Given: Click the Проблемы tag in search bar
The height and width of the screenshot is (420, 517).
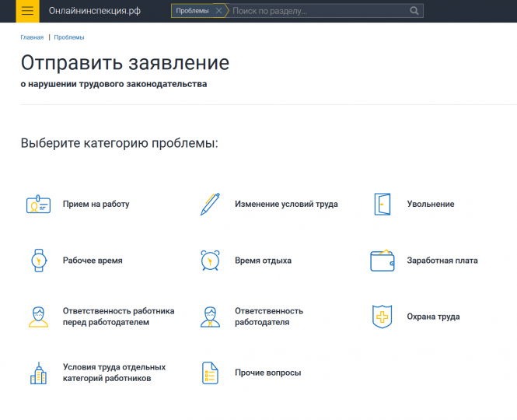Looking at the screenshot, I should [x=192, y=11].
